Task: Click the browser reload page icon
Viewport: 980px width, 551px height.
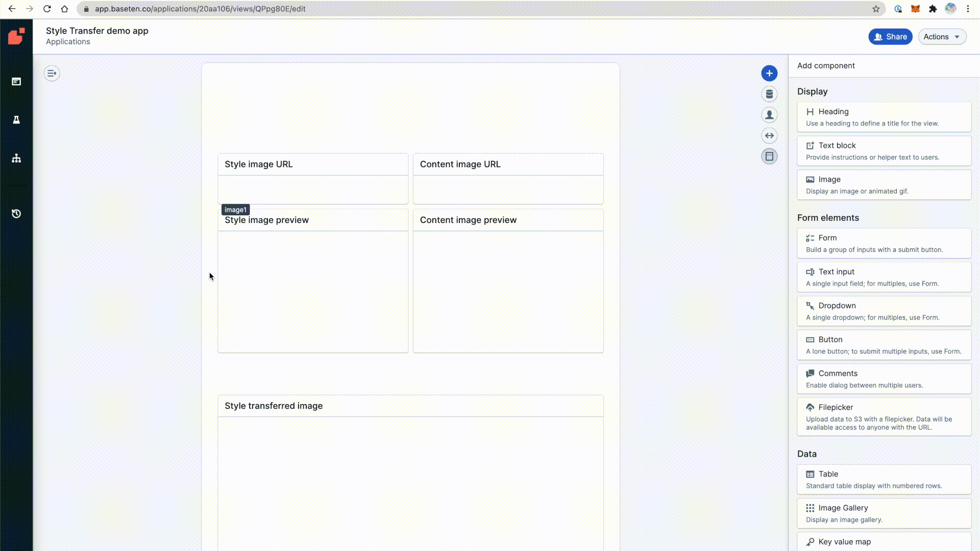Action: [x=47, y=9]
